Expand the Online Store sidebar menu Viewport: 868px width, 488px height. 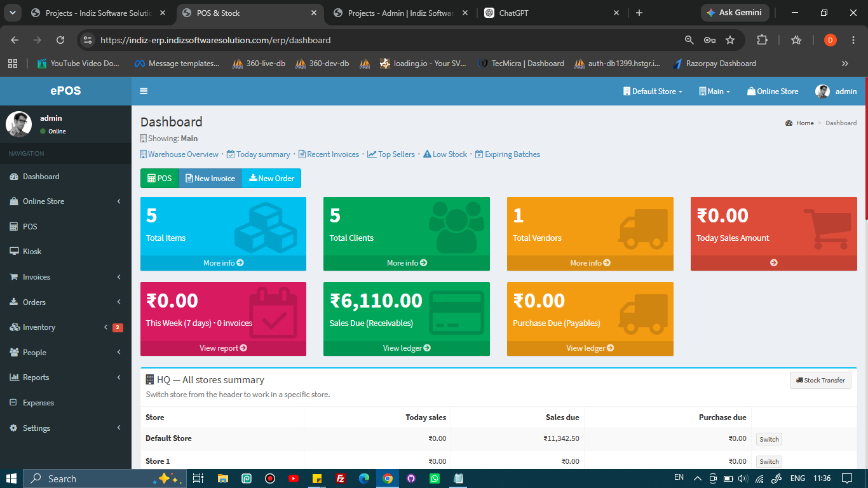point(65,201)
